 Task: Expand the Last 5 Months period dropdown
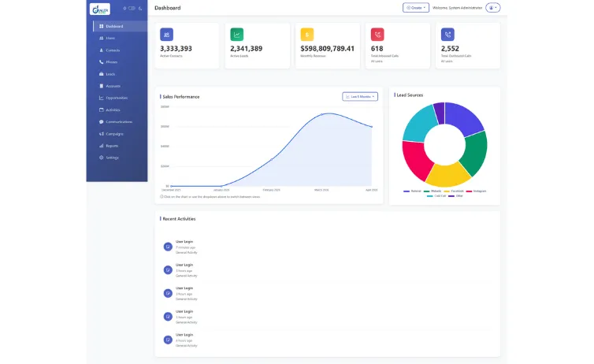360,97
